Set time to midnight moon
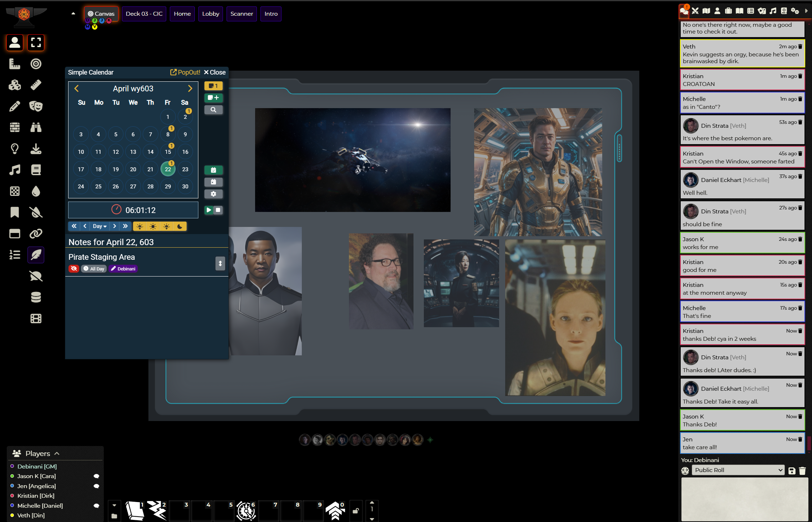This screenshot has height=522, width=812. point(180,226)
